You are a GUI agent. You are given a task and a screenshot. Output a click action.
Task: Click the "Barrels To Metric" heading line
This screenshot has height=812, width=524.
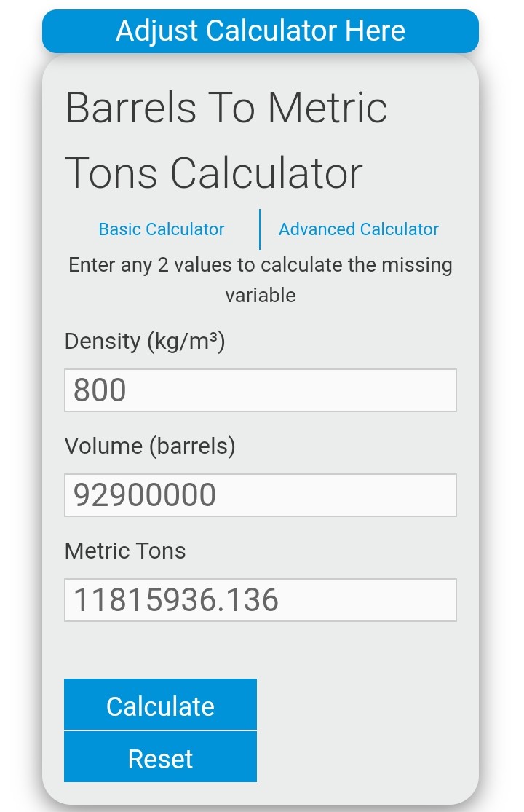coord(226,108)
